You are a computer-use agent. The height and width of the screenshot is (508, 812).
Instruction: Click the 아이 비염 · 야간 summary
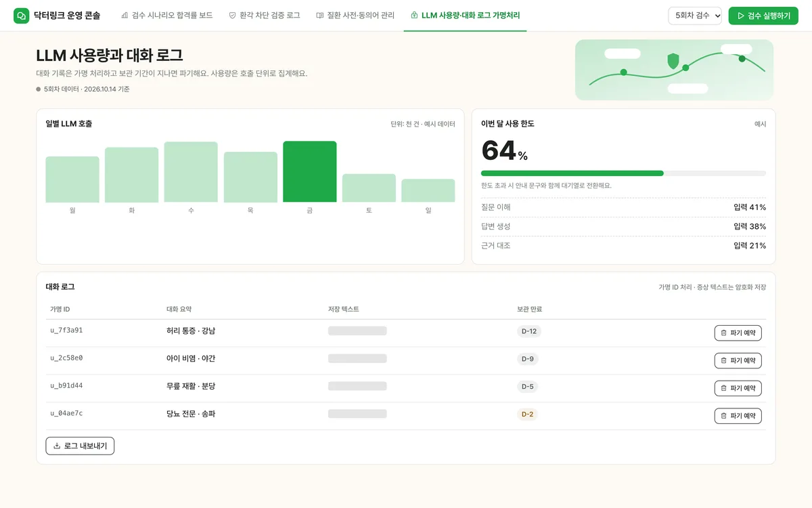click(191, 358)
